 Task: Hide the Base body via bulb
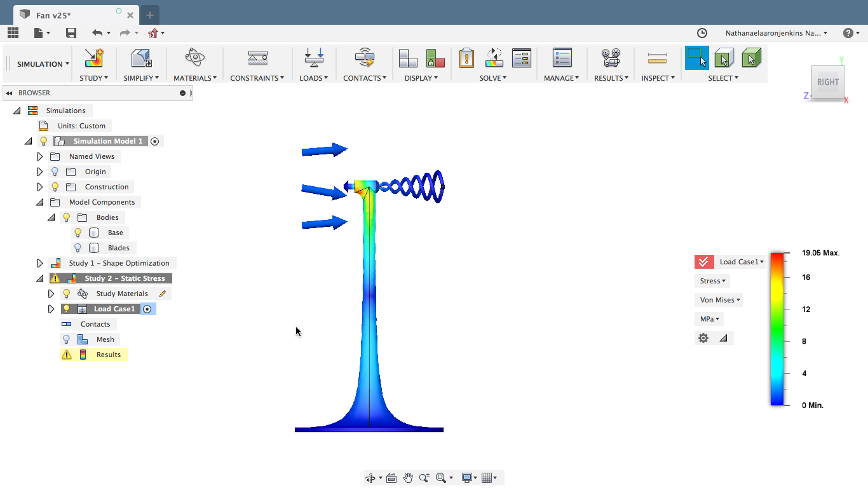tap(78, 233)
